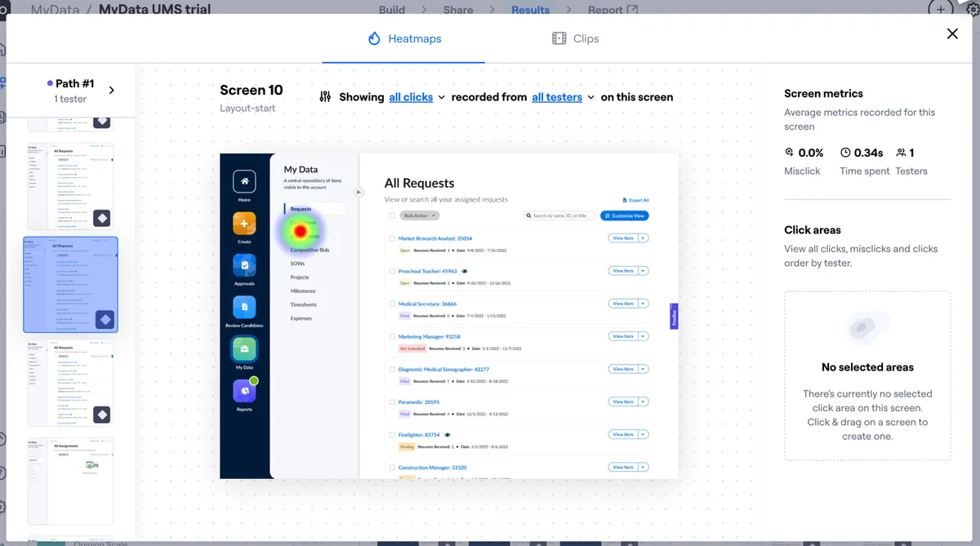Click the Approvals clipboard icon in prototype

(x=244, y=266)
